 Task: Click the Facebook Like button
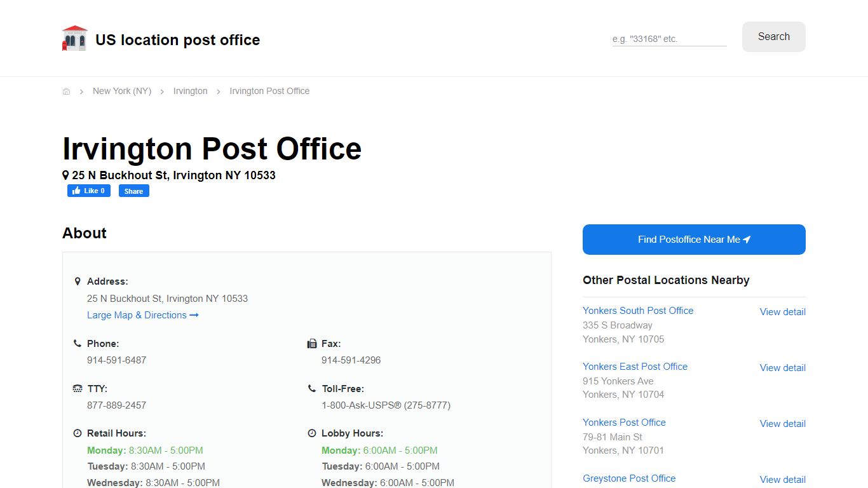(89, 191)
